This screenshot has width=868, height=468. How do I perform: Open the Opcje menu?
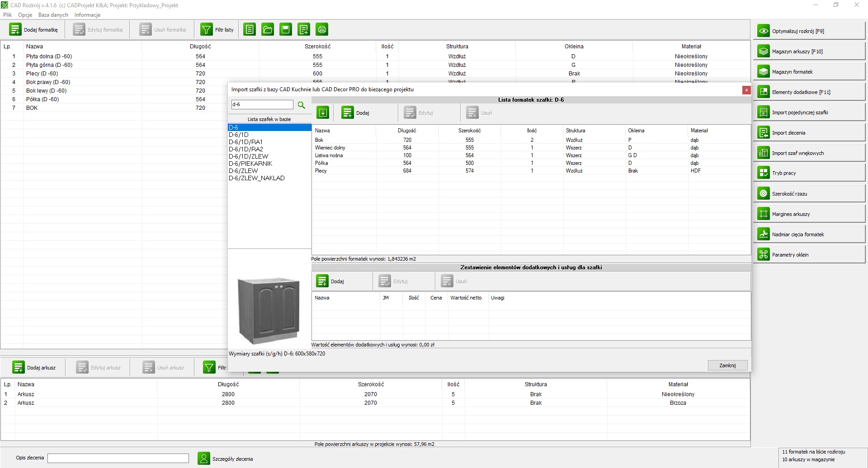click(x=25, y=15)
